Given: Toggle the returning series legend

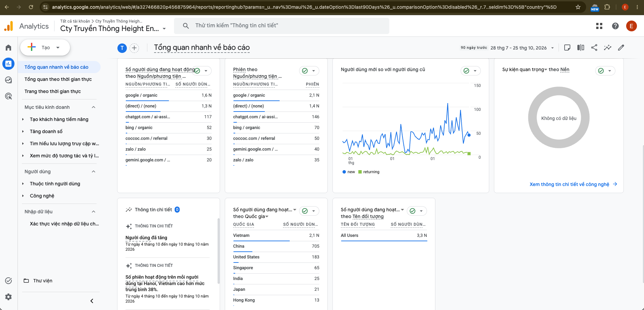Looking at the screenshot, I should [x=369, y=172].
